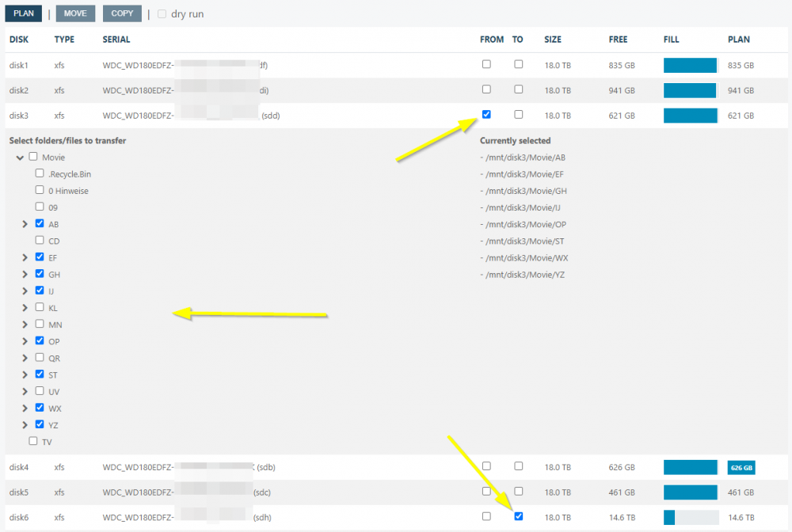792x532 pixels.
Task: Deselect the IJ folder checkbox
Action: tap(40, 291)
